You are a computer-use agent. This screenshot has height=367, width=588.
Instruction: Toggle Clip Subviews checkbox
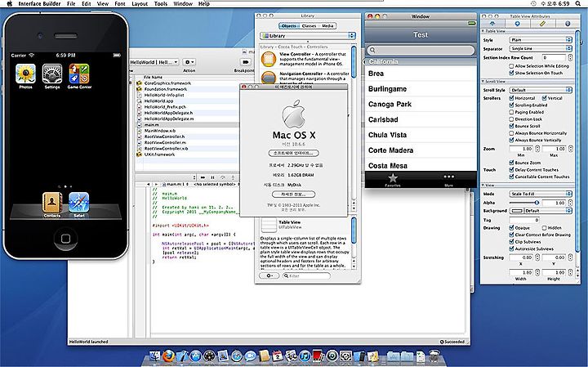pyautogui.click(x=511, y=242)
